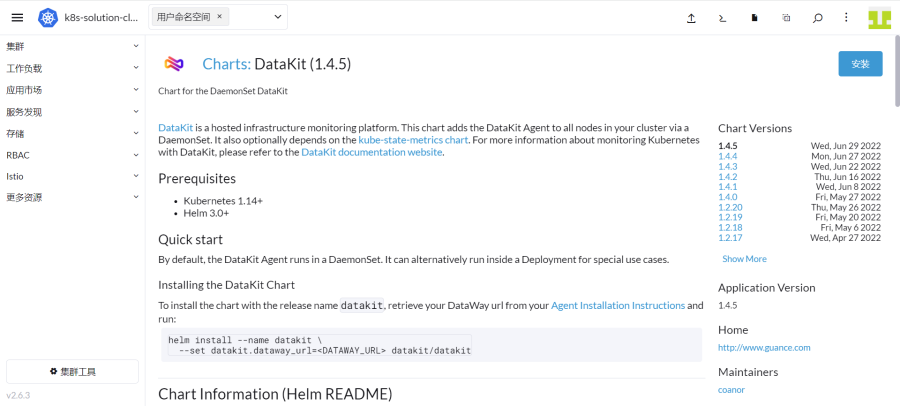Select chart version 1.2.19

coord(730,217)
